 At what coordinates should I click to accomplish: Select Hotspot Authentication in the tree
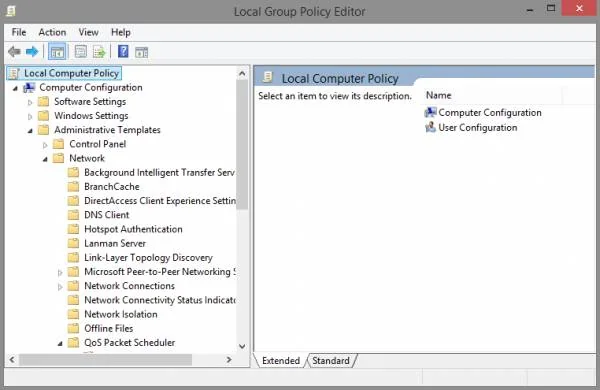133,229
